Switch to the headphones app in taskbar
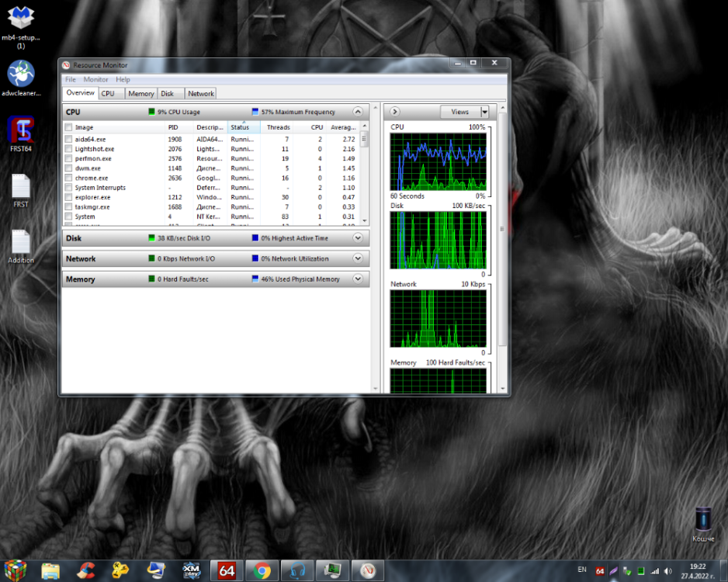This screenshot has width=728, height=582. point(297,570)
